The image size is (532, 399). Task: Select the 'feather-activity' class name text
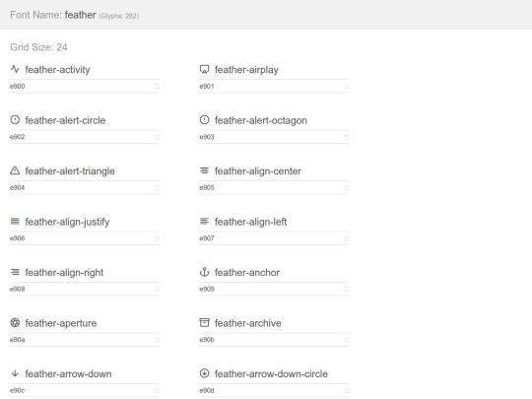[x=58, y=70]
